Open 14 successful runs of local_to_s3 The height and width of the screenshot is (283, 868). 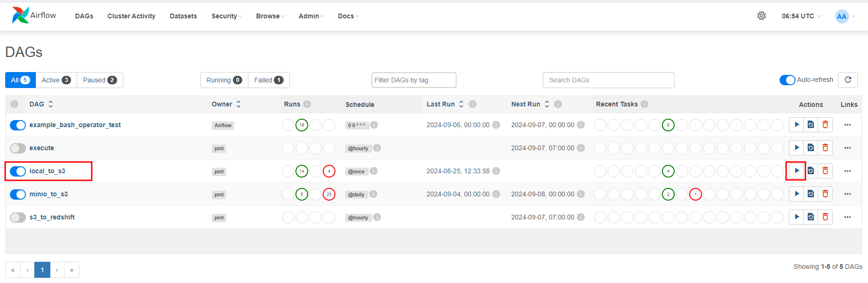click(x=302, y=171)
